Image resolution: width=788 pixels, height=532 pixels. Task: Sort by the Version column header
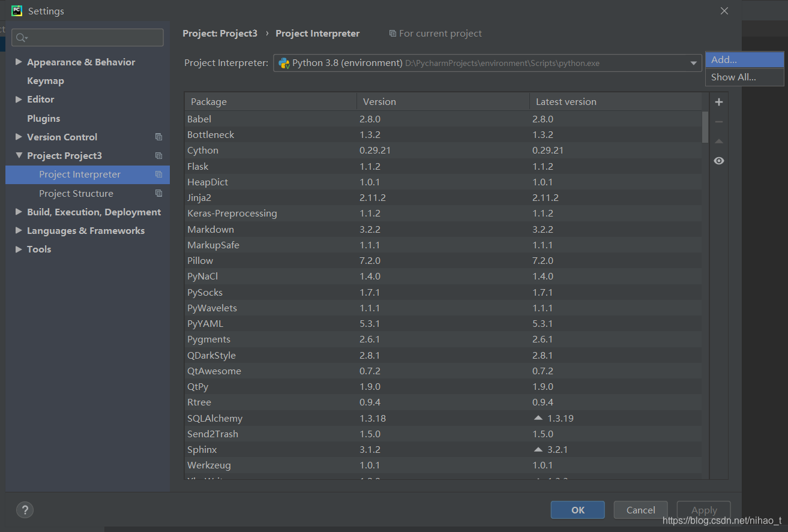coord(443,101)
